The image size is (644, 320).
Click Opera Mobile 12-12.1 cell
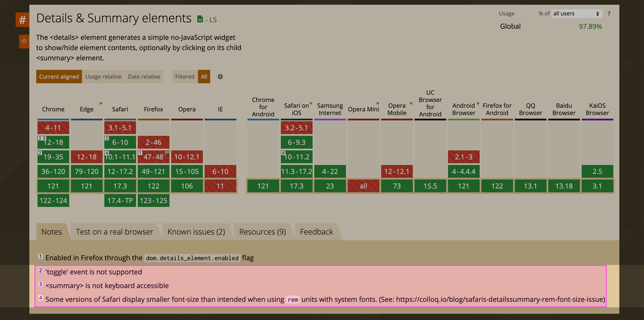(x=397, y=172)
